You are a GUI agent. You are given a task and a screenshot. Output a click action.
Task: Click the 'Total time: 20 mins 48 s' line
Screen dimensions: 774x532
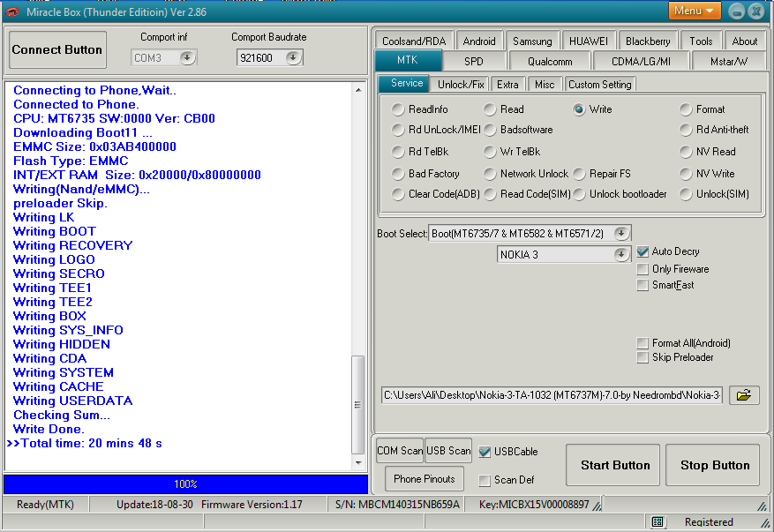[91, 443]
